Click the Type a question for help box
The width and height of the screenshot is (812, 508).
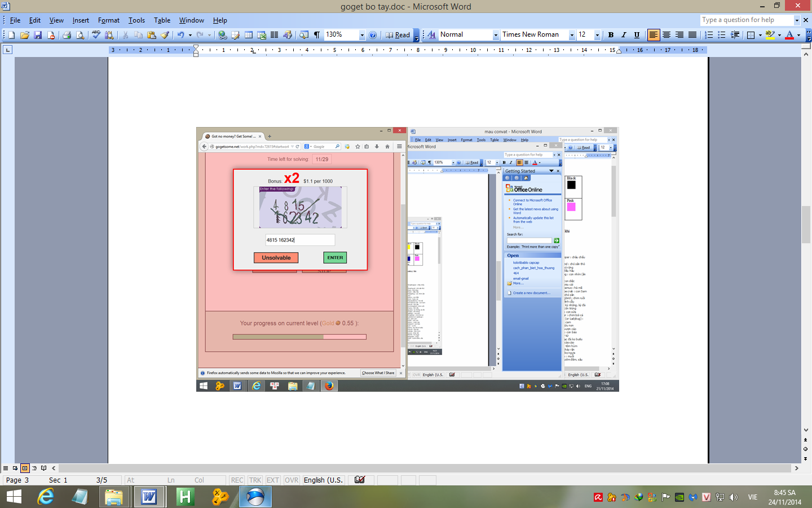[747, 20]
